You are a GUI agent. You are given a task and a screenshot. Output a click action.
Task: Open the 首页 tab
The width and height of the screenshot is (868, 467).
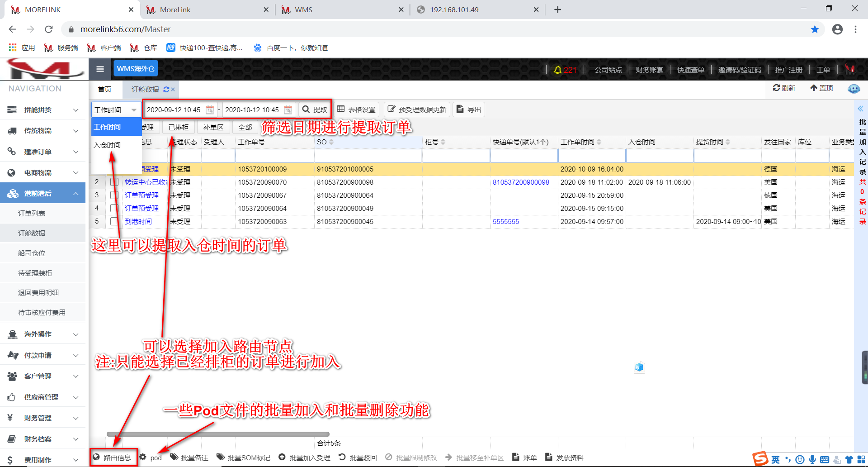tap(104, 90)
